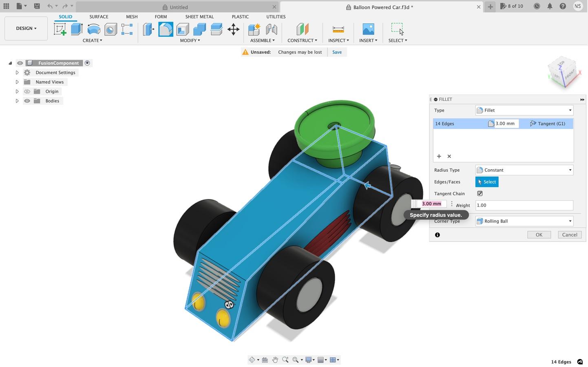Expand the Document Settings node

pos(17,73)
